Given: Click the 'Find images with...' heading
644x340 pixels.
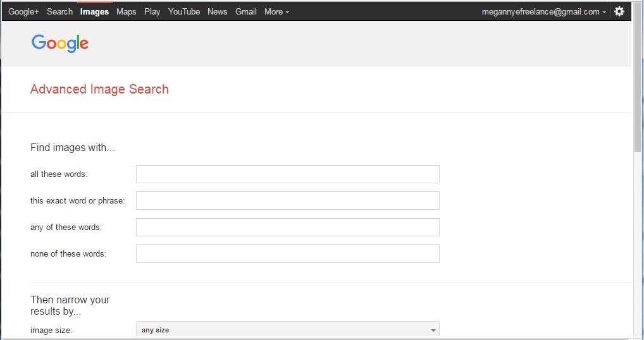Looking at the screenshot, I should point(72,148).
